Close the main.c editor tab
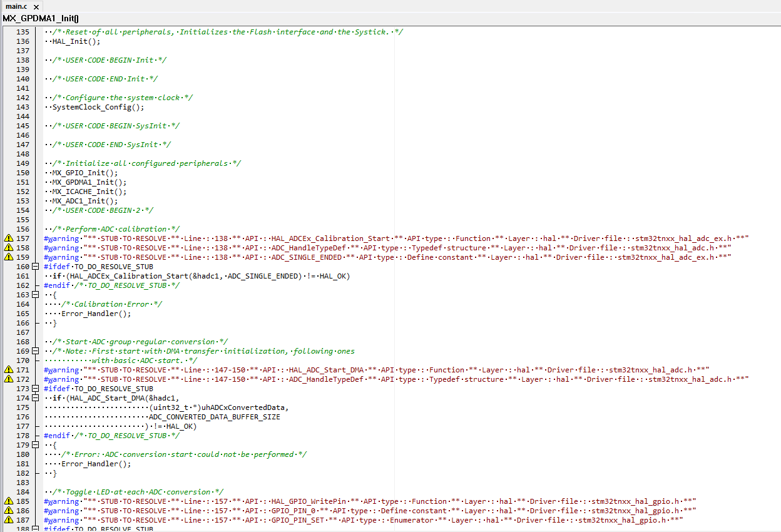This screenshot has width=781, height=532. click(36, 7)
